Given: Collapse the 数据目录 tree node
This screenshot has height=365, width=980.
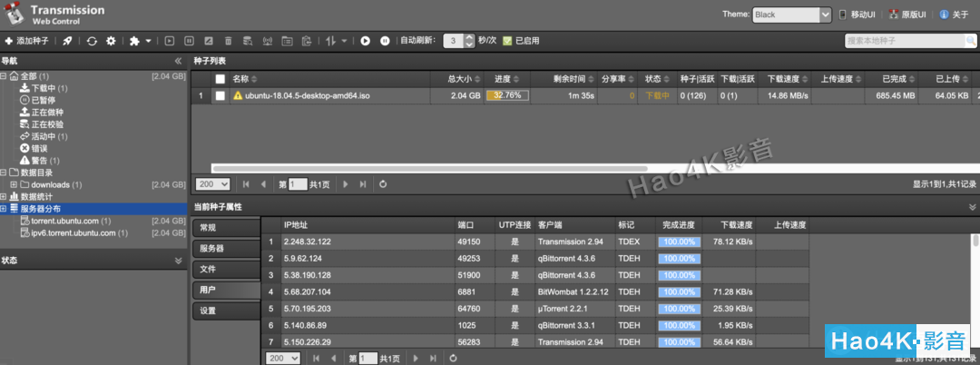Looking at the screenshot, I should [x=4, y=173].
